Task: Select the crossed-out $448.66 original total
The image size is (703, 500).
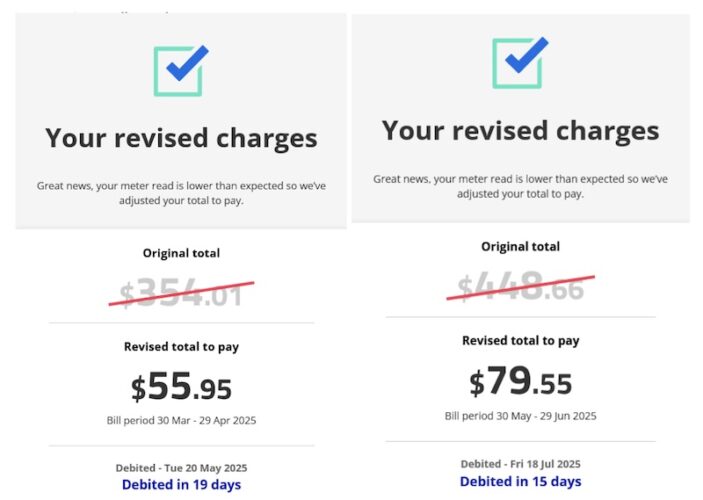Action: [520, 285]
